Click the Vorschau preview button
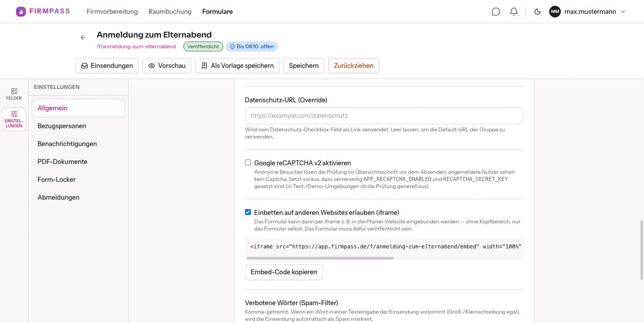The height and width of the screenshot is (323, 644). [167, 66]
